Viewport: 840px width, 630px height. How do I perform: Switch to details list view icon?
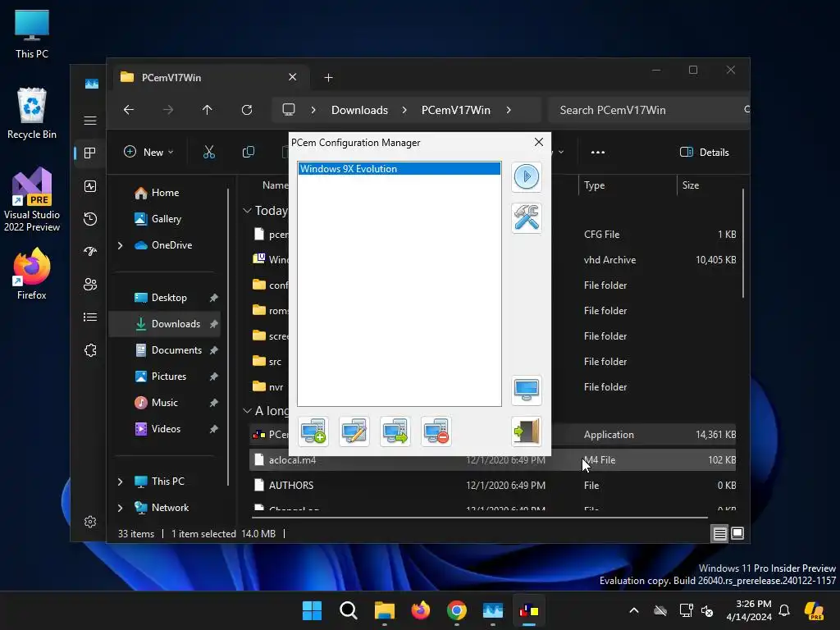[x=719, y=533]
